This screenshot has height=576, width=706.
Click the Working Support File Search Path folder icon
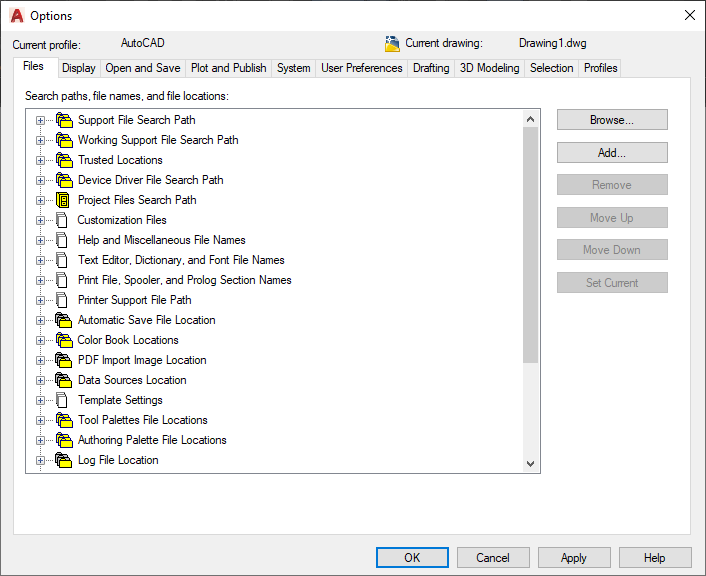pyautogui.click(x=64, y=140)
